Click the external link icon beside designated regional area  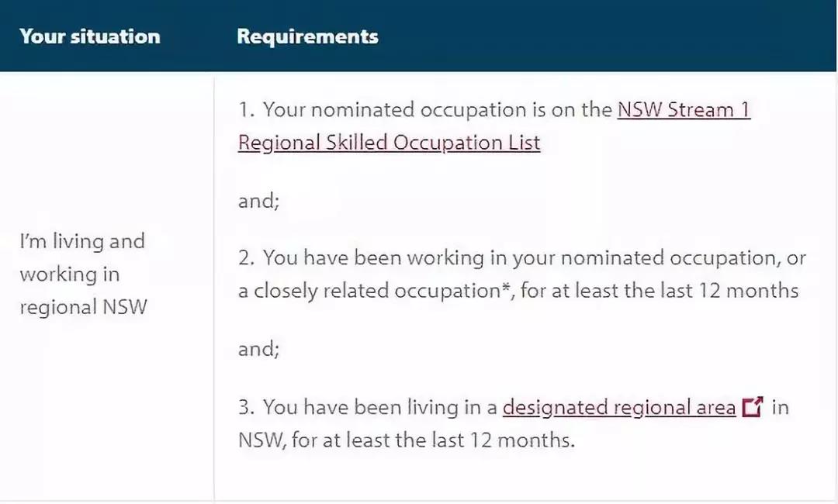click(x=753, y=407)
